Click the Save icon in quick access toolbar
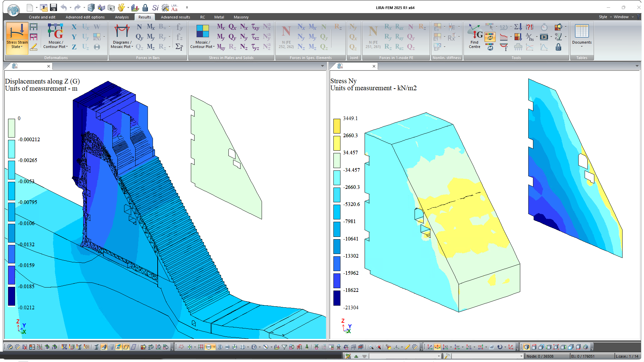 tap(53, 7)
